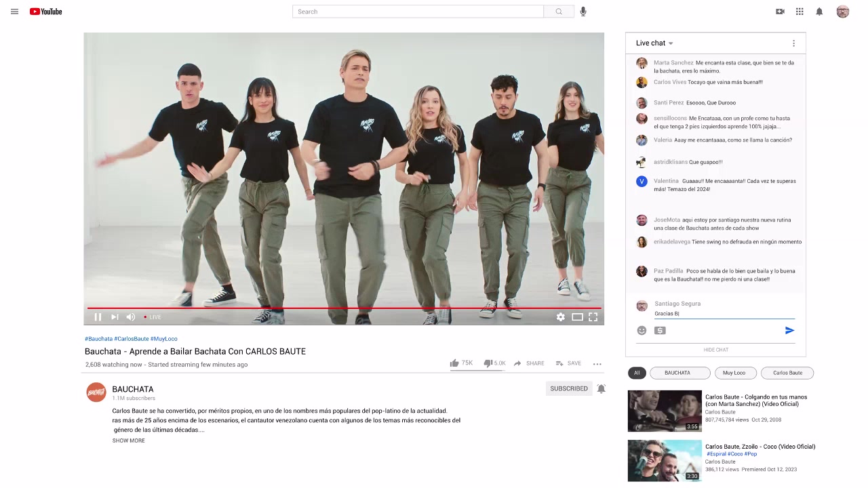Save the video to a playlist
Image resolution: width=868 pixels, height=488 pixels.
point(568,363)
